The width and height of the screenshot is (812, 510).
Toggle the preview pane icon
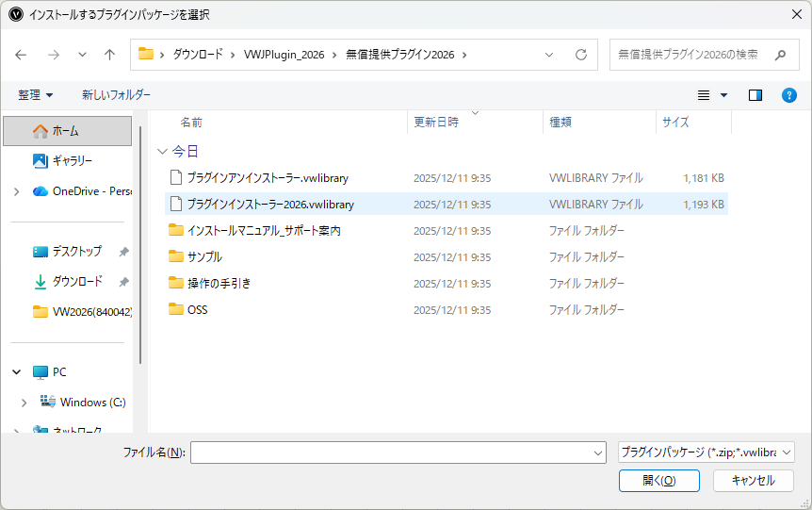[755, 95]
